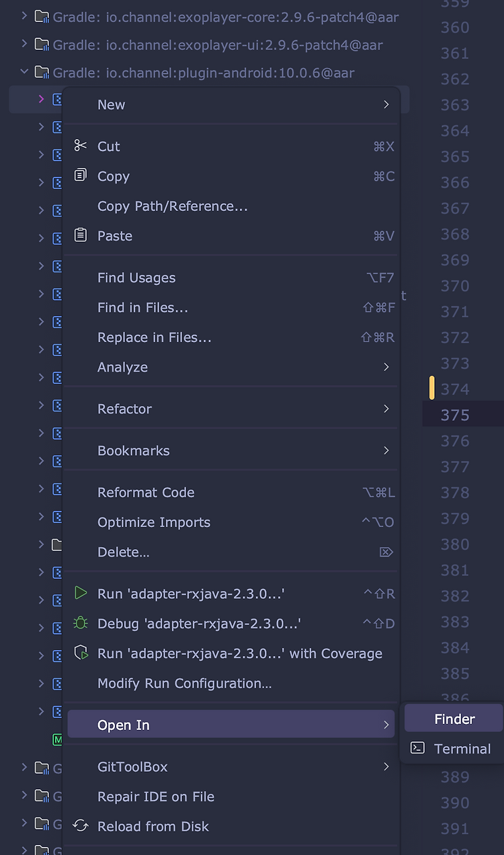This screenshot has width=504, height=855.
Task: Run 'adapter-rxjava-2.3.0...' entry
Action: (x=231, y=594)
